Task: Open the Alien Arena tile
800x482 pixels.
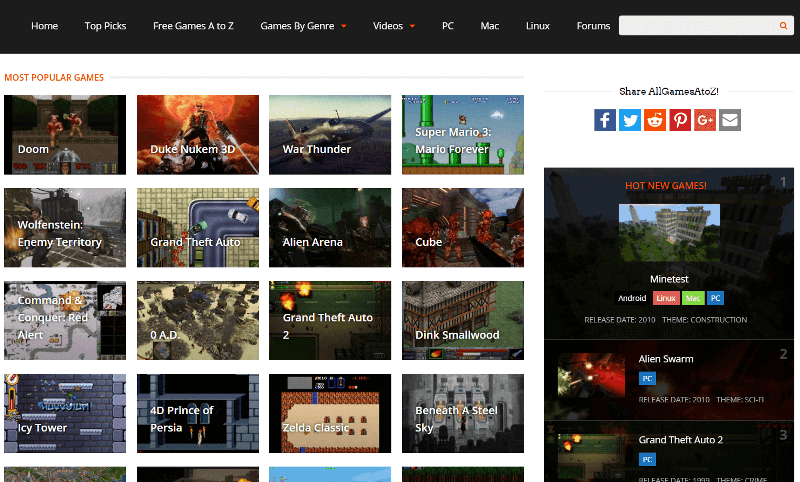Action: pos(330,227)
